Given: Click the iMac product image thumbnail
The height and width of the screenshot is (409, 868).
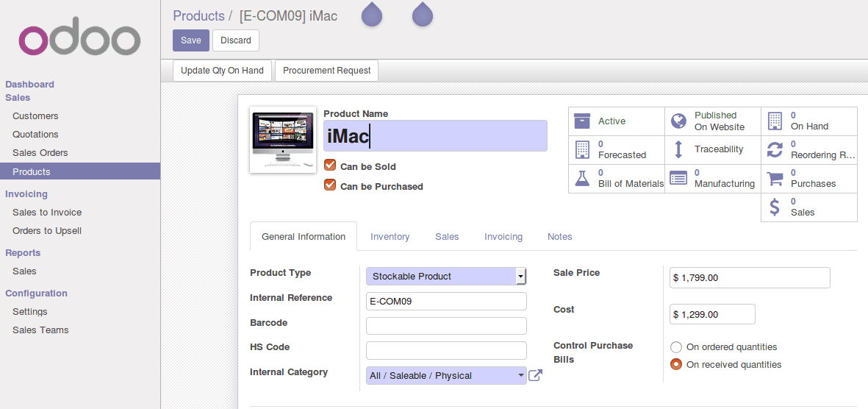Looking at the screenshot, I should coord(283,140).
